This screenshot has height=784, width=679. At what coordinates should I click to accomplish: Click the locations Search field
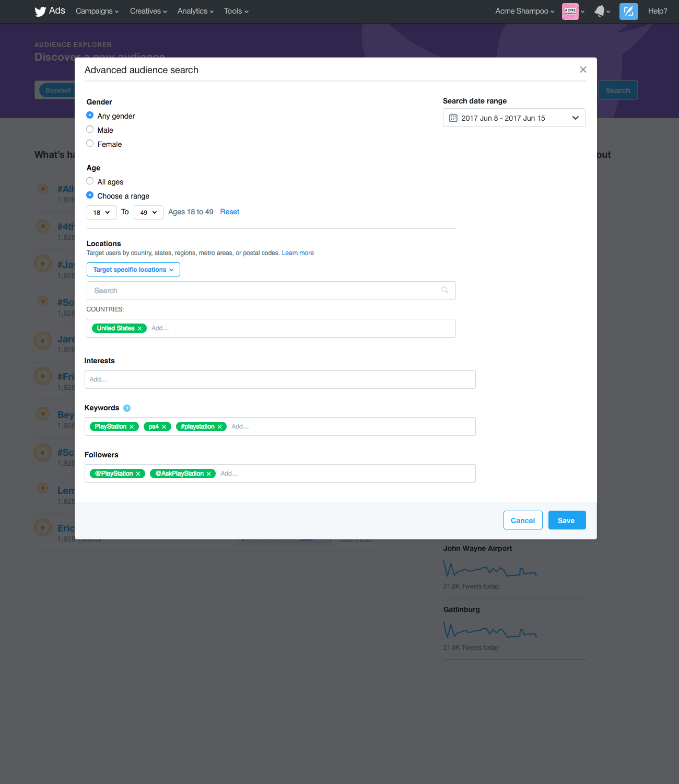tap(271, 291)
